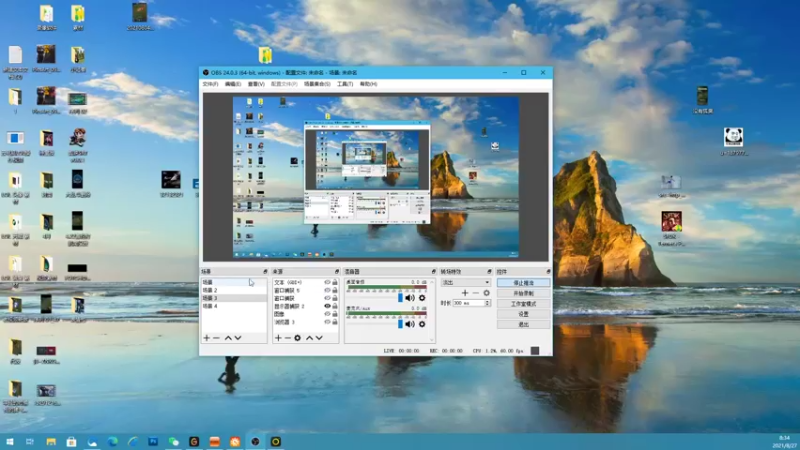Remove selected source with minus icon
This screenshot has height=450, width=800.
pyautogui.click(x=287, y=338)
